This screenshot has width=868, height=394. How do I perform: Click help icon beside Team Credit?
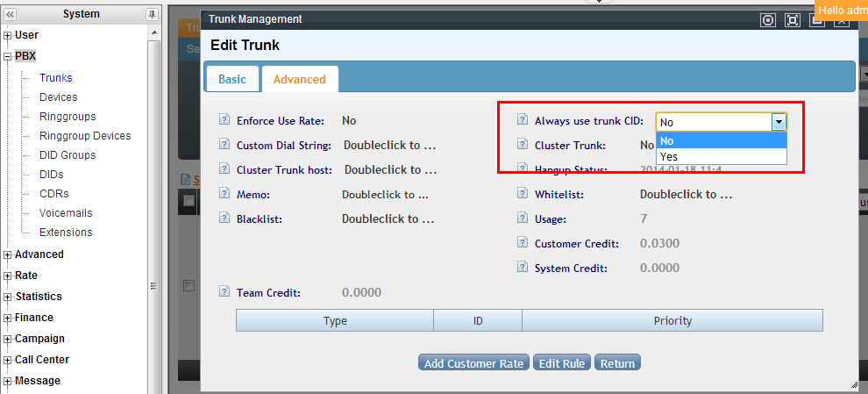click(x=224, y=293)
